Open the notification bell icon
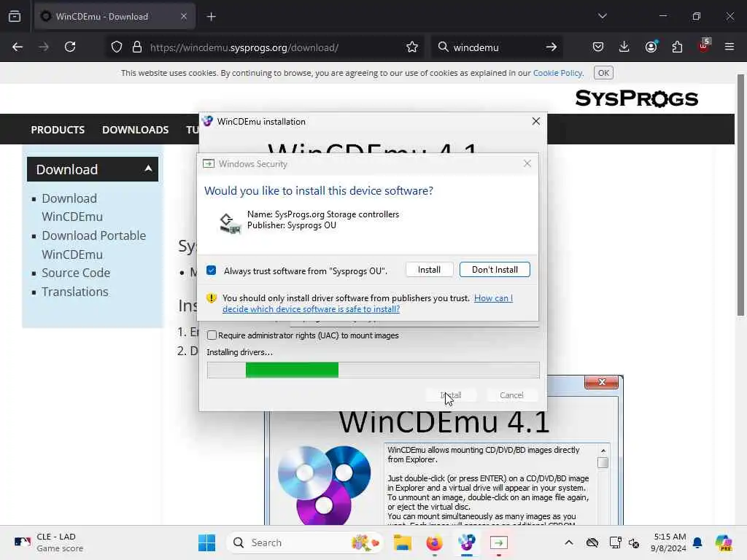The image size is (747, 560). click(697, 542)
